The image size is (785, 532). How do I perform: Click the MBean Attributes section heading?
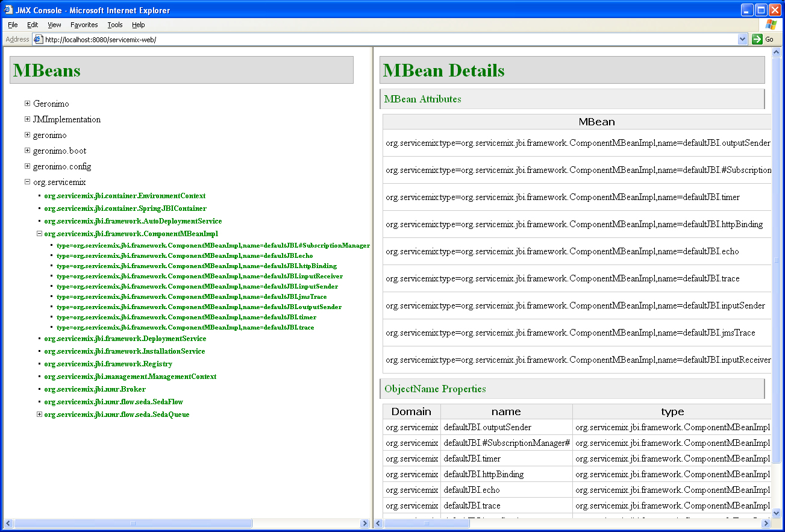click(x=572, y=99)
